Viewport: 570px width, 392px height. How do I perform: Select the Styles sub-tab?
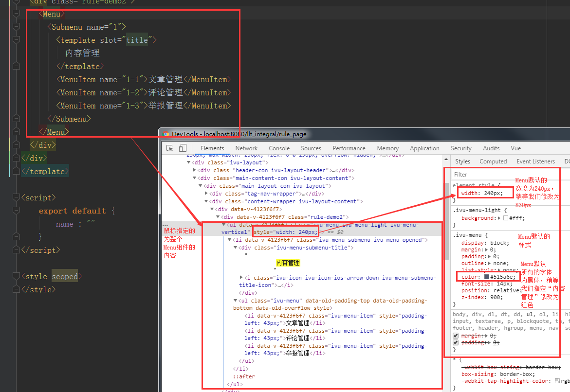[x=462, y=161]
